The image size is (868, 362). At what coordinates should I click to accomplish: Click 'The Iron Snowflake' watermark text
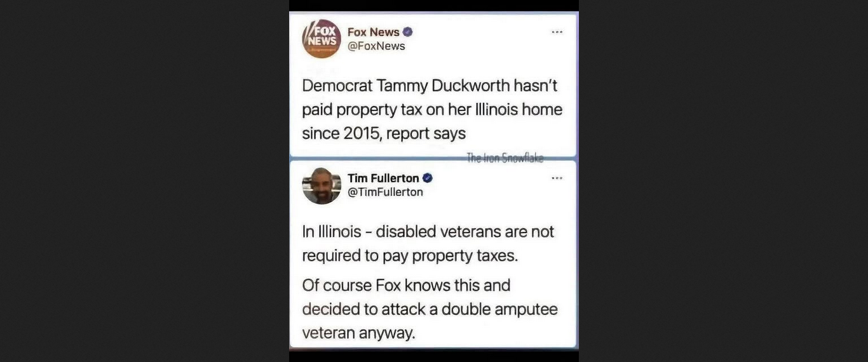click(x=505, y=158)
